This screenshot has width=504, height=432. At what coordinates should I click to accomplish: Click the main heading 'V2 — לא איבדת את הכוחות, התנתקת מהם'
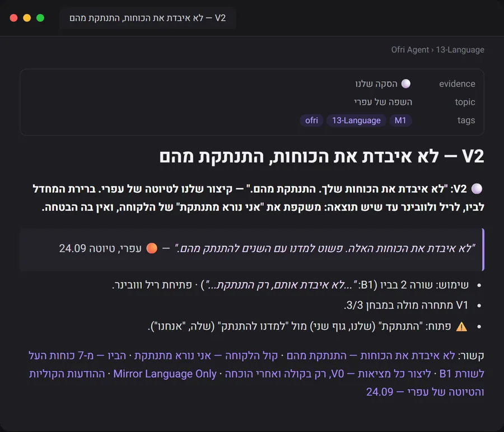click(x=322, y=156)
